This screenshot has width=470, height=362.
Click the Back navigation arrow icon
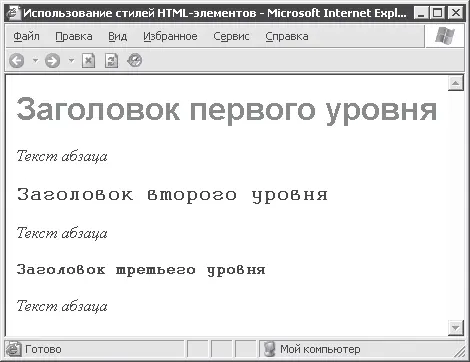pos(17,61)
